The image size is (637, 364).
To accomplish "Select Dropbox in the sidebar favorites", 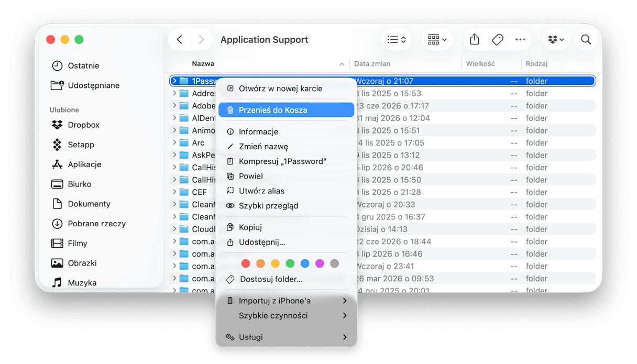I will click(x=76, y=125).
